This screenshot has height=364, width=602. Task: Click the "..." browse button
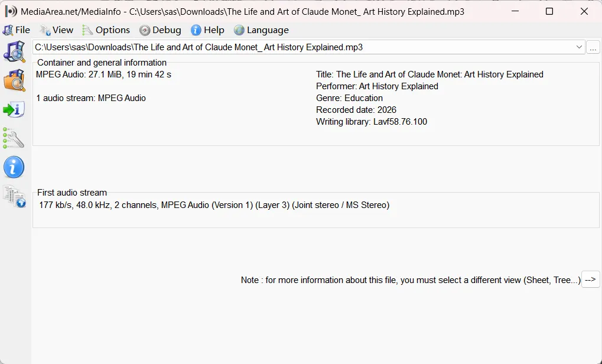(x=593, y=47)
